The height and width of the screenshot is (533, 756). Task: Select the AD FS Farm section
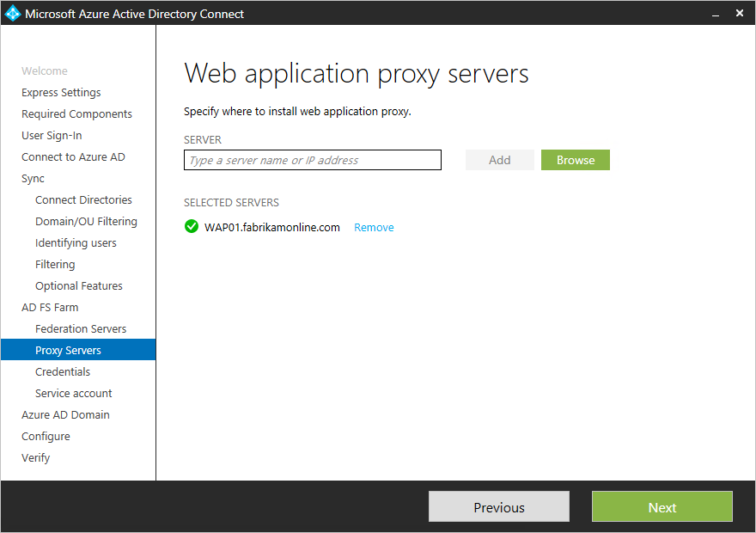click(50, 307)
